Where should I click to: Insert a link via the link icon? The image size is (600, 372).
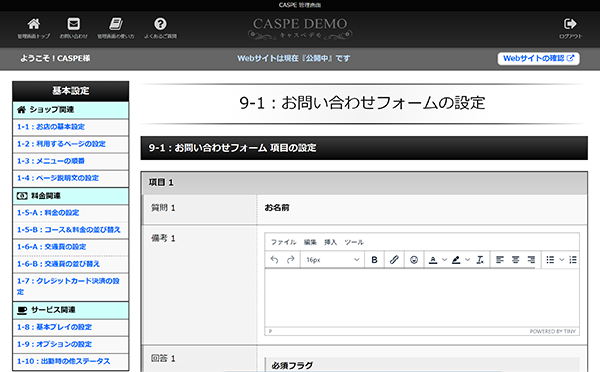click(394, 260)
